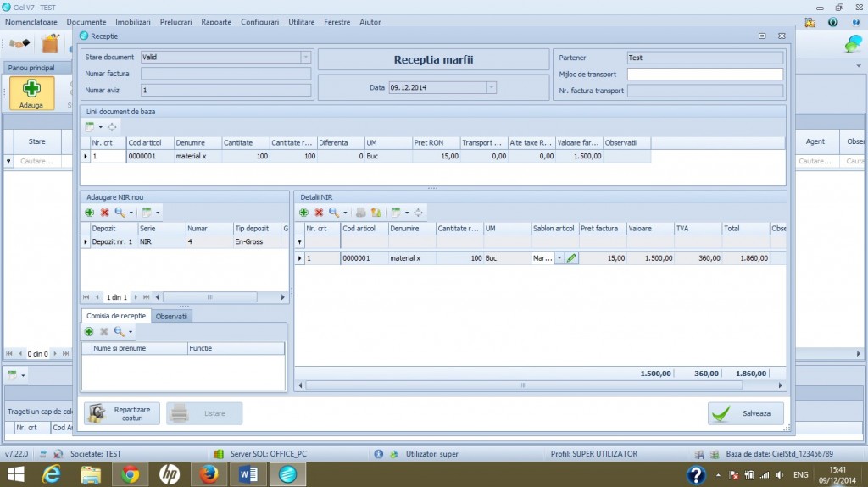Expand layout options arrow in Detalii NIR

pos(407,213)
